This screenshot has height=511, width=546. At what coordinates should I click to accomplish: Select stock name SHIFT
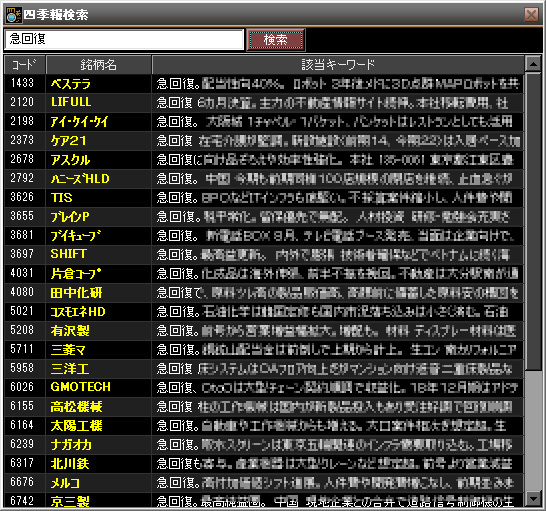pos(69,254)
